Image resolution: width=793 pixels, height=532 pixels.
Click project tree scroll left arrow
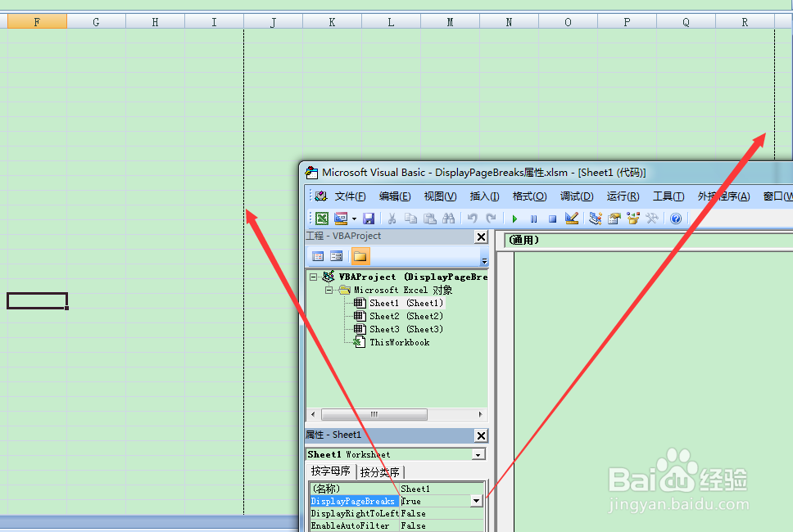[313, 415]
